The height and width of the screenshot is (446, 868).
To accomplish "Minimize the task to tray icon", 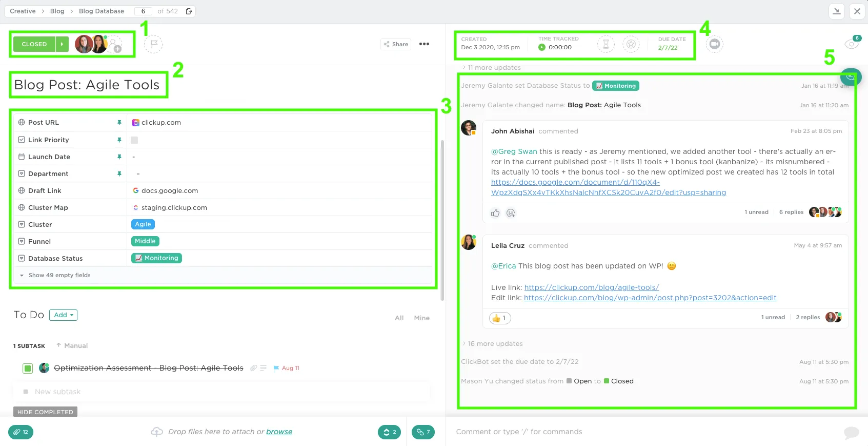I will click(837, 11).
